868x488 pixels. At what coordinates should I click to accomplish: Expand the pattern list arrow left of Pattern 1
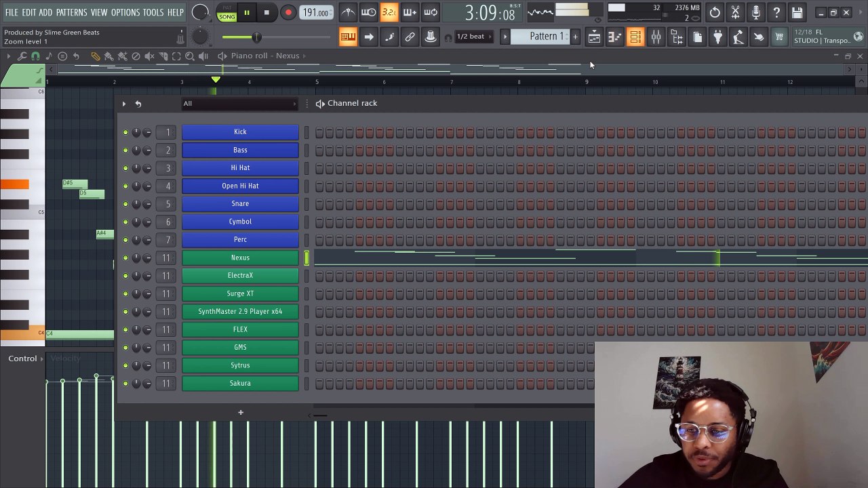[505, 37]
